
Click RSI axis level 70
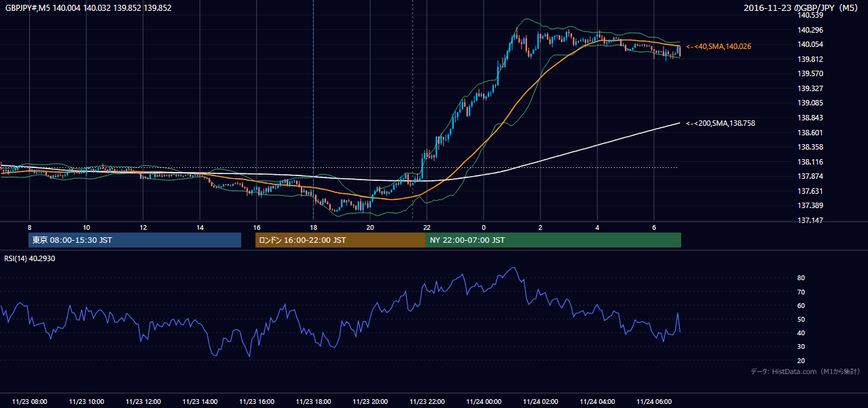coord(801,292)
